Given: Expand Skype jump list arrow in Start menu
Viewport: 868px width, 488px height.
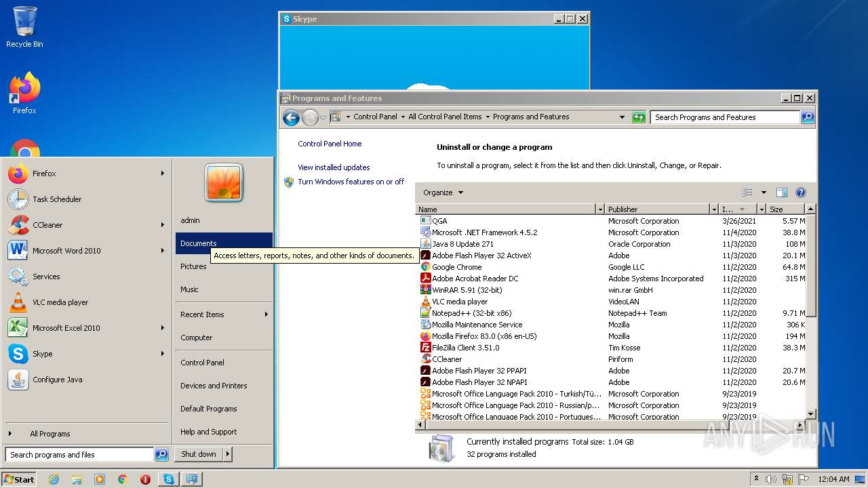Looking at the screenshot, I should click(x=163, y=354).
